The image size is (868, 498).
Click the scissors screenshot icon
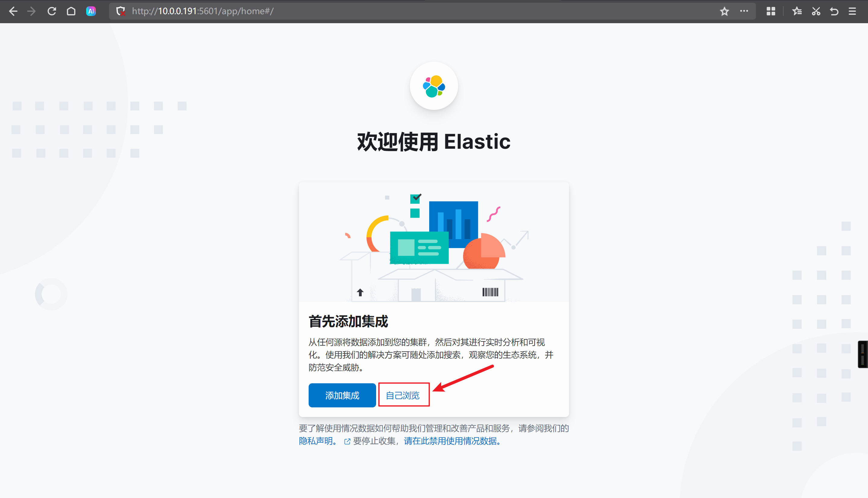point(816,11)
